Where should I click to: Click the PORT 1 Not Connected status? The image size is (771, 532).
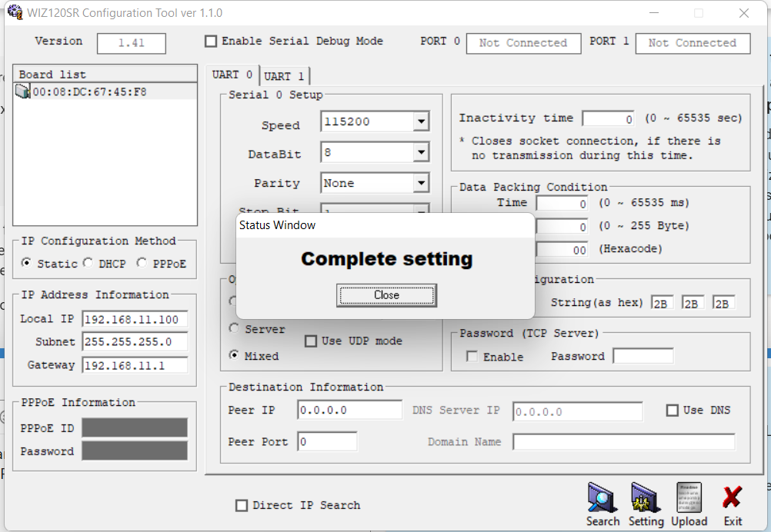coord(693,43)
